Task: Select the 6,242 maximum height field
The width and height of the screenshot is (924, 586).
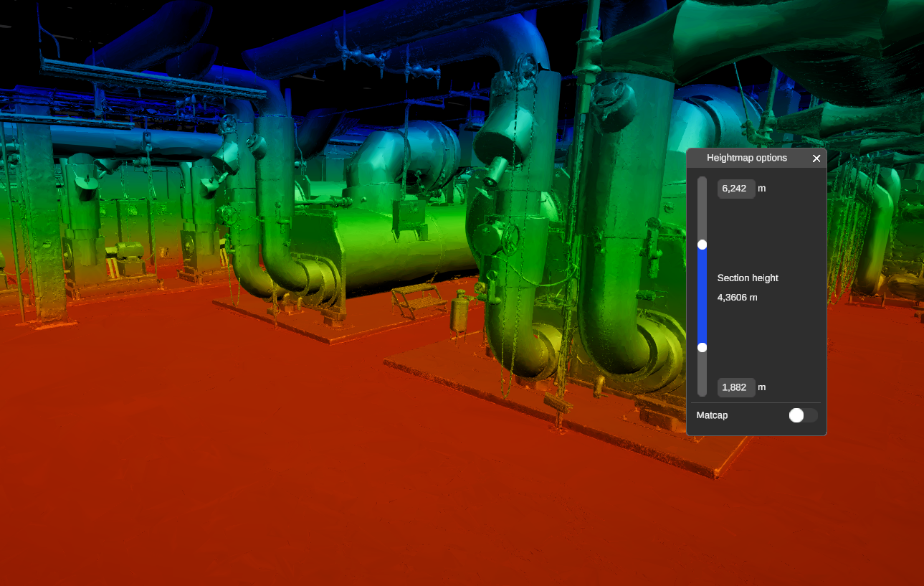Action: coord(736,189)
